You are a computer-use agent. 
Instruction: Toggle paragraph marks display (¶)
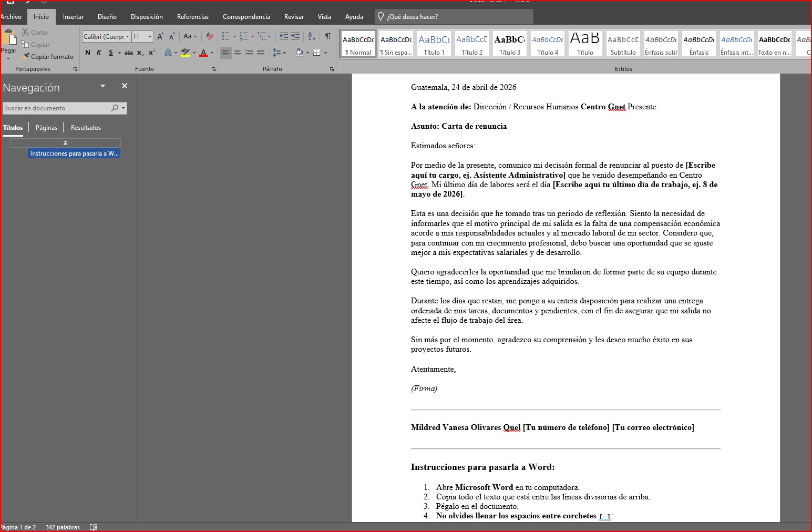click(x=327, y=36)
